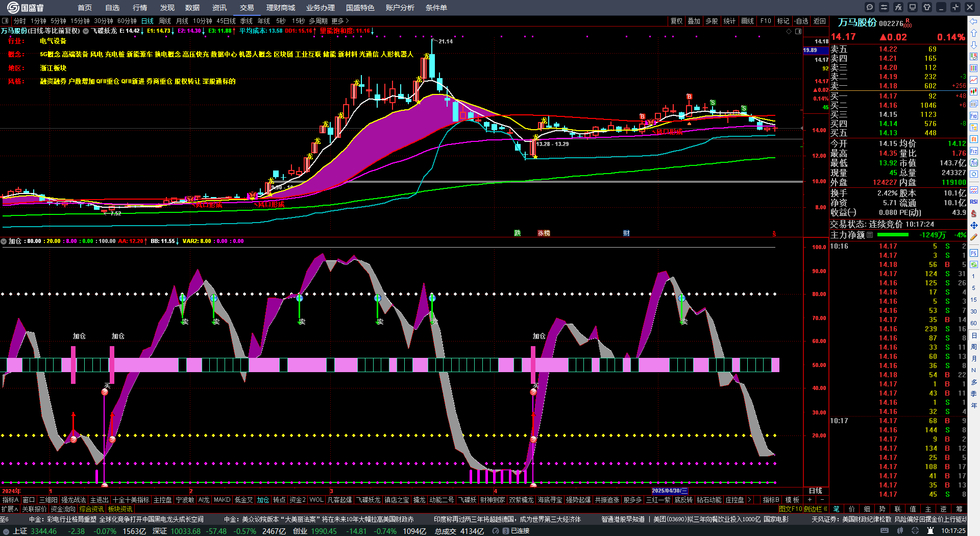Open the settings sliders icon in title bar
This screenshot has width=980, height=536.
pyautogui.click(x=884, y=7)
